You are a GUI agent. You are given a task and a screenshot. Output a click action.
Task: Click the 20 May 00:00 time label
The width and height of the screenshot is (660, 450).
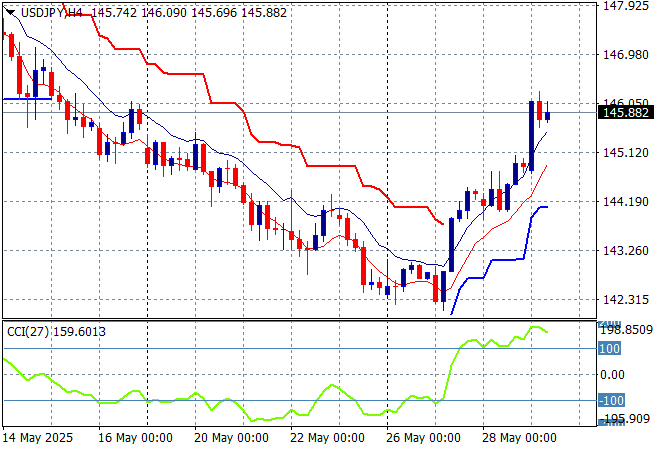pos(232,438)
